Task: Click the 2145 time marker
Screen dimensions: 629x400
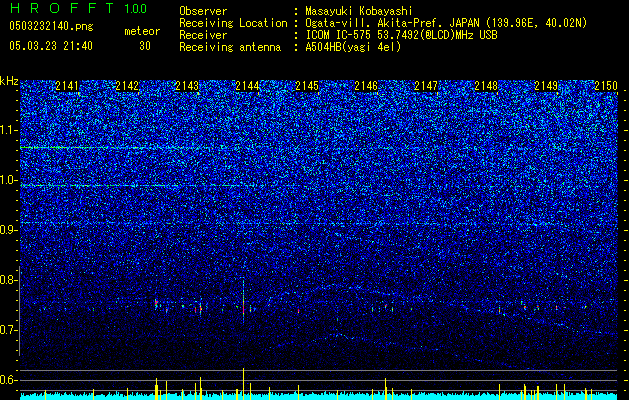Action: point(306,86)
